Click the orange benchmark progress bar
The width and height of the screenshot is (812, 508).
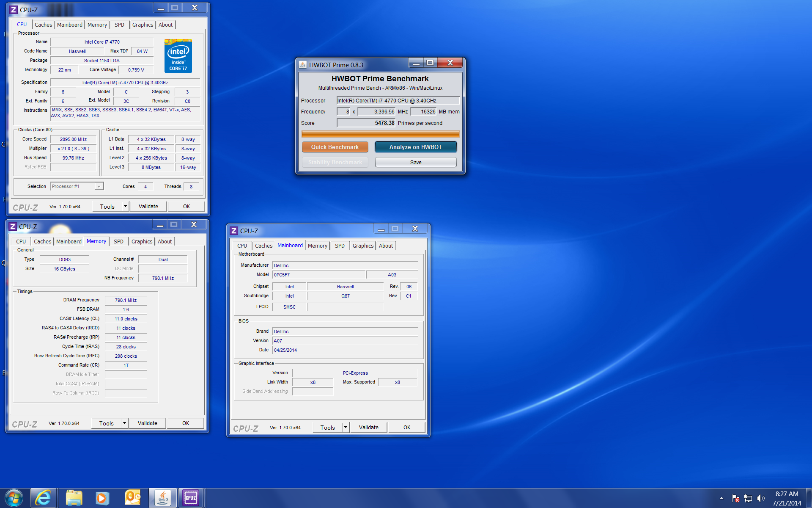point(380,134)
